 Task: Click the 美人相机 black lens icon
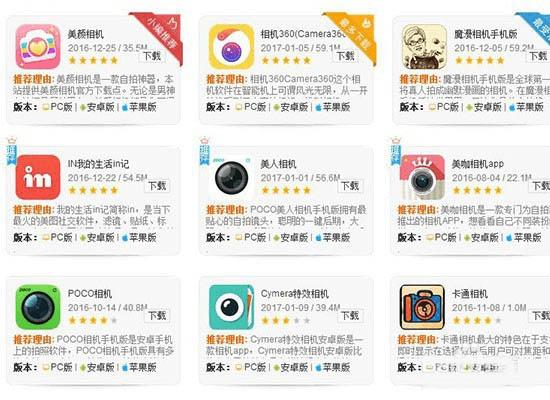[232, 177]
